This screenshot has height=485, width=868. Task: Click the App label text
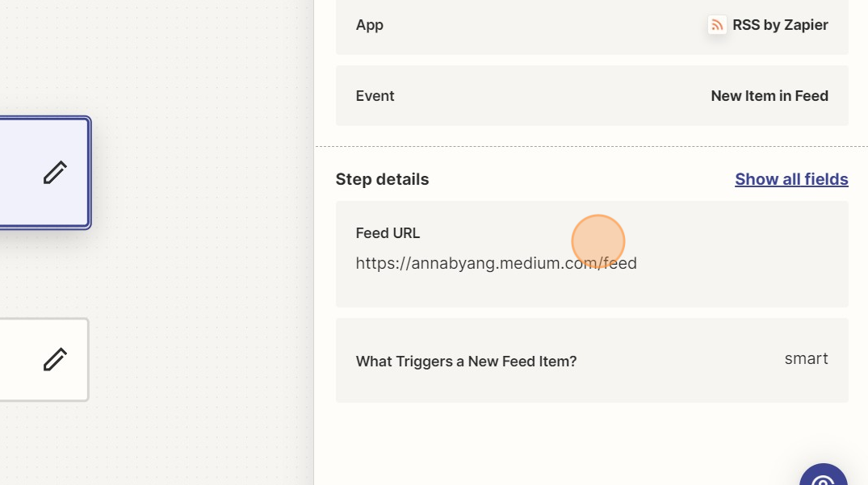tap(369, 25)
